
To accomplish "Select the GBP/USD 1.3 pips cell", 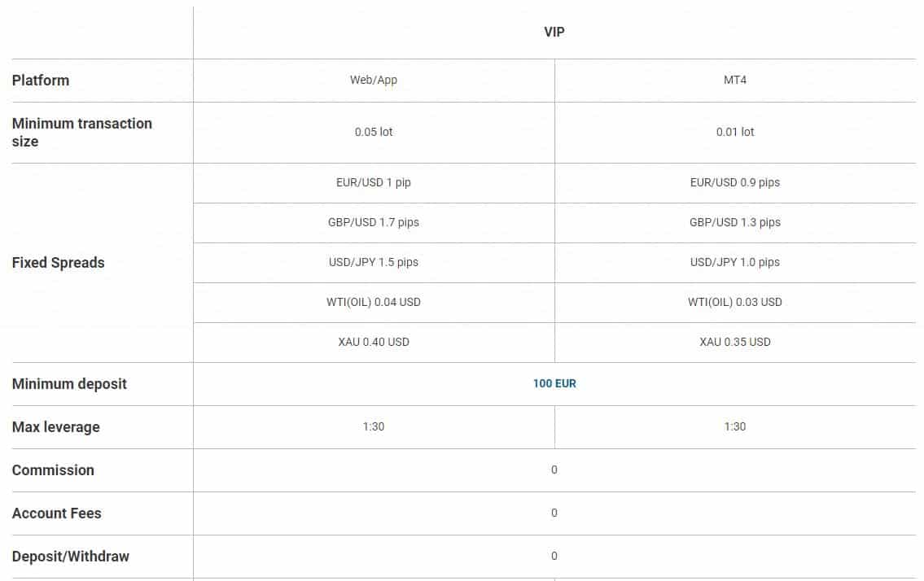I will click(x=735, y=222).
